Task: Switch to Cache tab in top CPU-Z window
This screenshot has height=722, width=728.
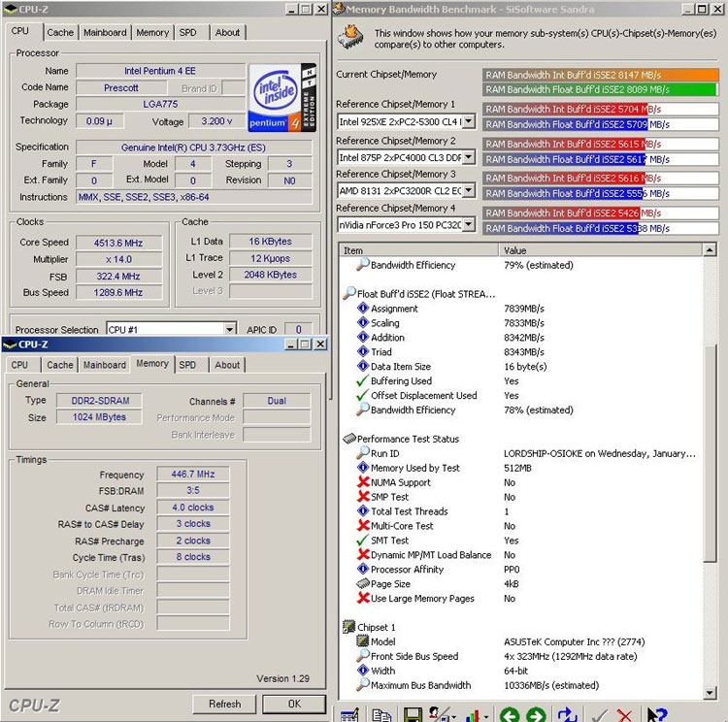Action: pyautogui.click(x=60, y=32)
